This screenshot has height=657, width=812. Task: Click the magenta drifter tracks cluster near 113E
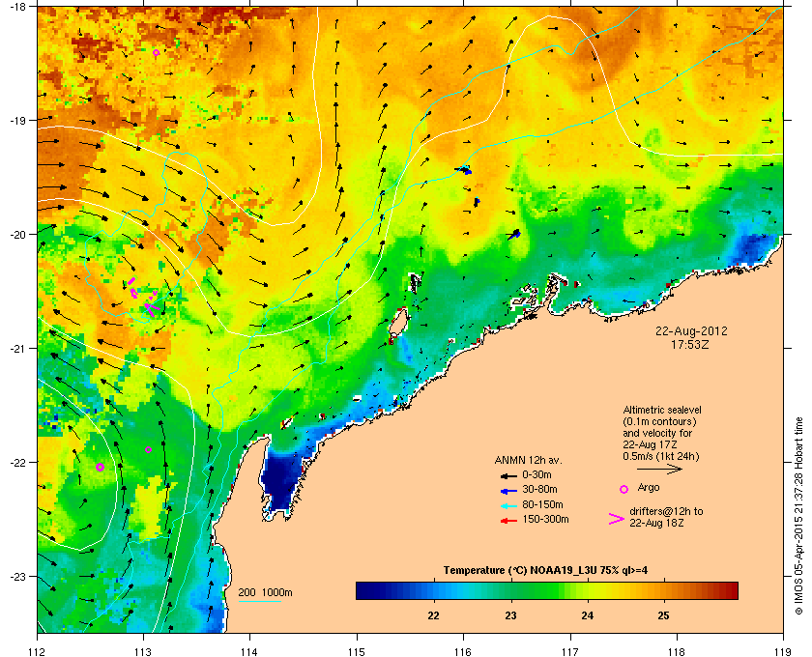(x=142, y=298)
